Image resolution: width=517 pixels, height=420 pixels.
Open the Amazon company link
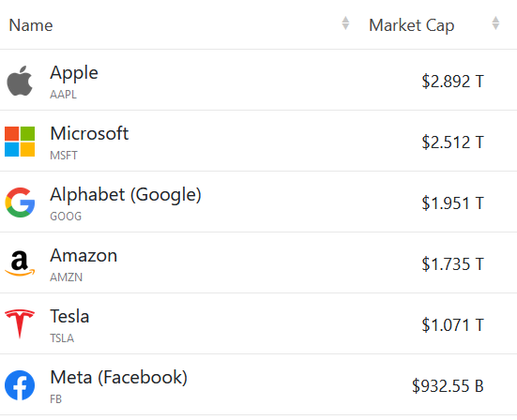pyautogui.click(x=84, y=256)
